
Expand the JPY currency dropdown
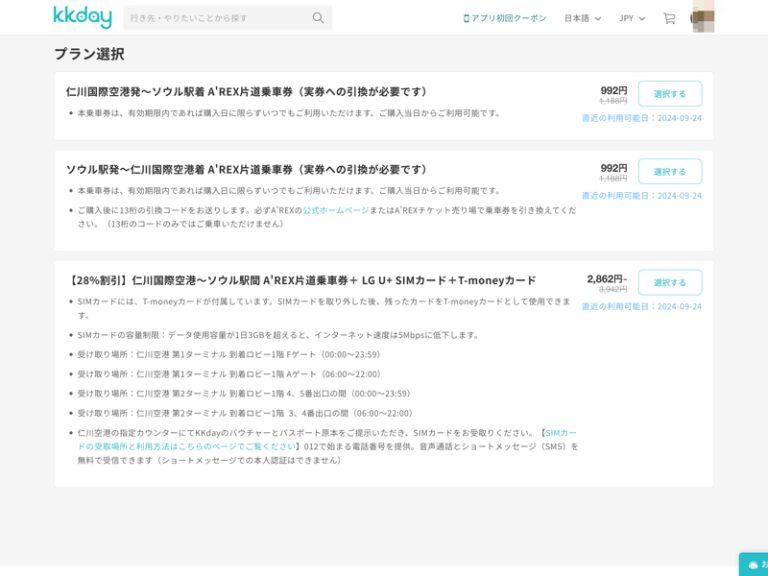(632, 18)
